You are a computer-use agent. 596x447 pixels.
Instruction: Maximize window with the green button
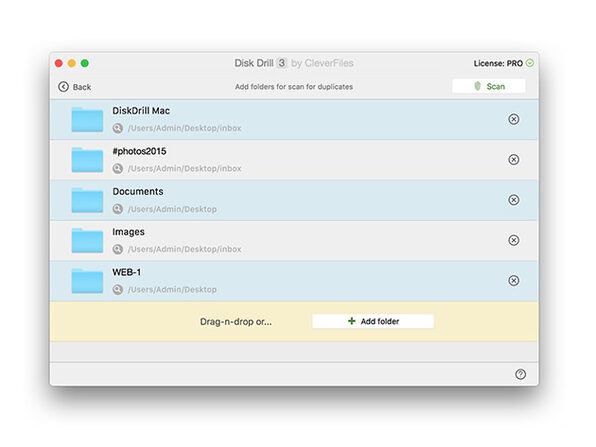85,63
